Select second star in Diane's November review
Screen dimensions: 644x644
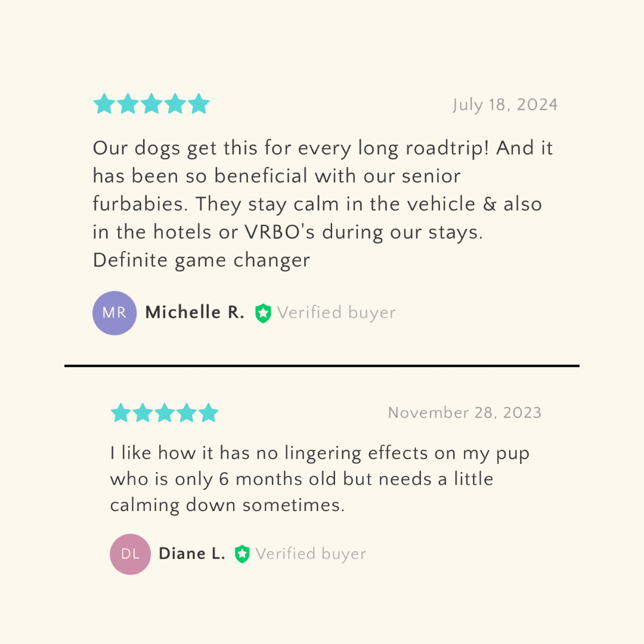143,413
